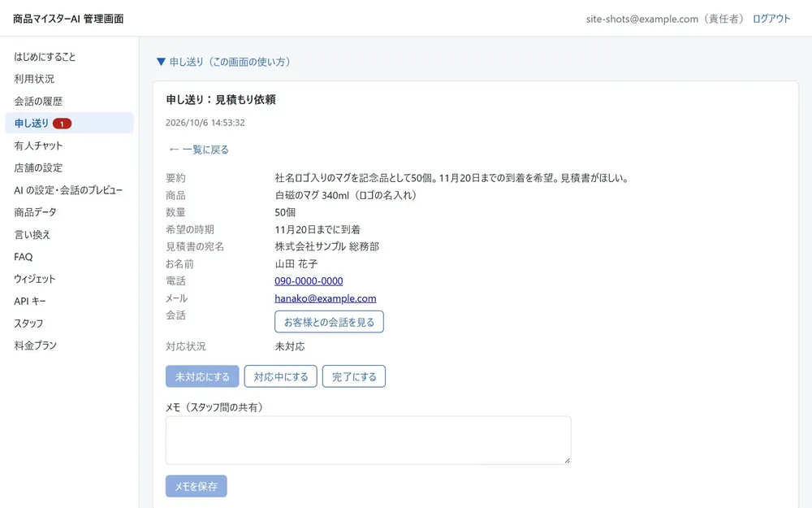Go to API キー page
The height and width of the screenshot is (508, 812).
(30, 302)
